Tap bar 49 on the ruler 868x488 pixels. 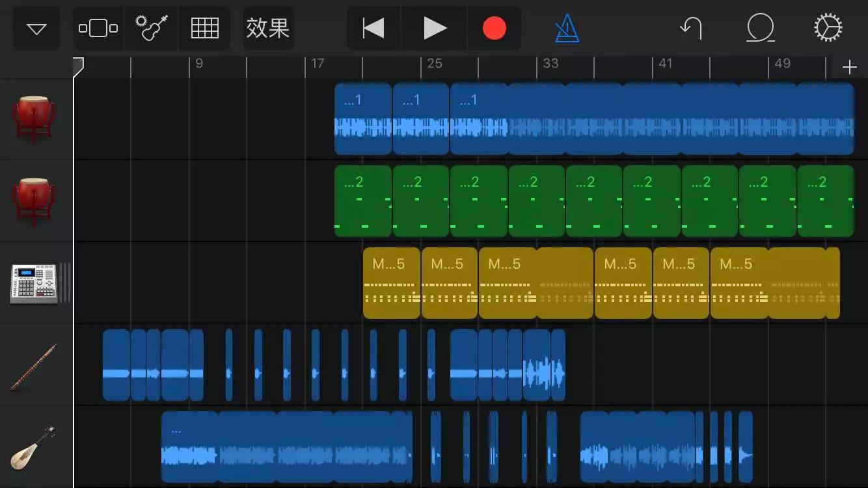click(x=782, y=64)
